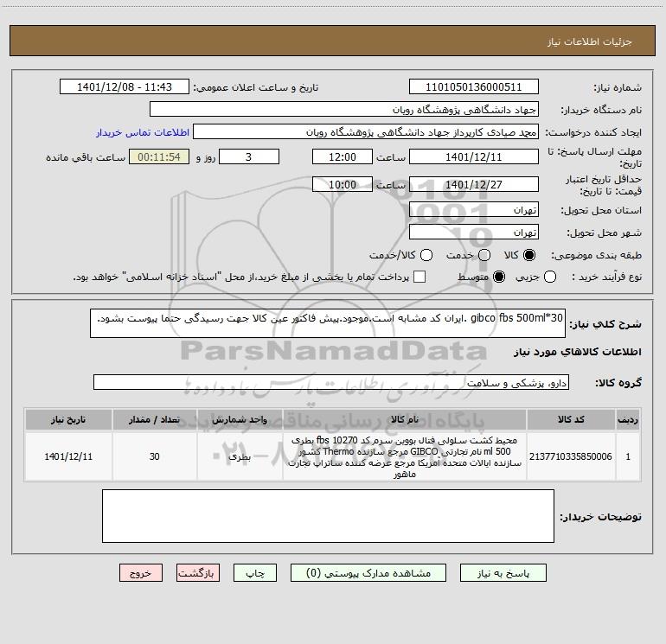Screen dimensions: 666x644
Task: Click the need date cell 1401/12/11
Action: 68,456
